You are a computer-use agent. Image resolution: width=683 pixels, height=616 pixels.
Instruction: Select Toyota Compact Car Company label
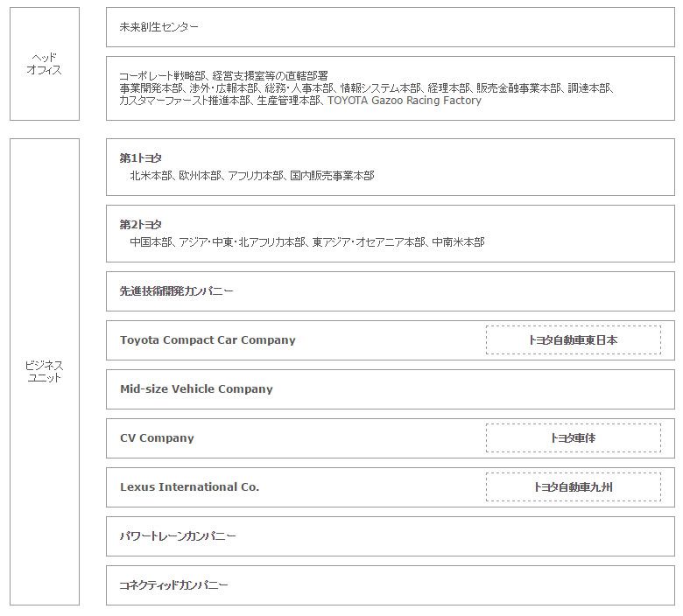tap(208, 340)
